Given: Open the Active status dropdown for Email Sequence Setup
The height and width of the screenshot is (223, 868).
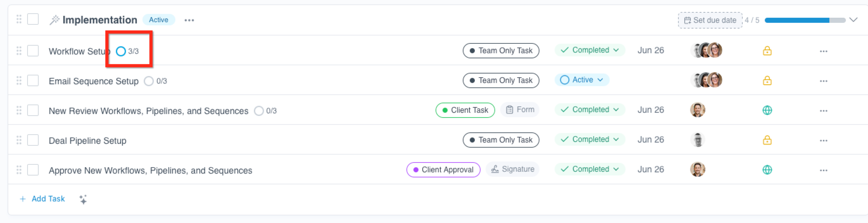Looking at the screenshot, I should coord(582,80).
